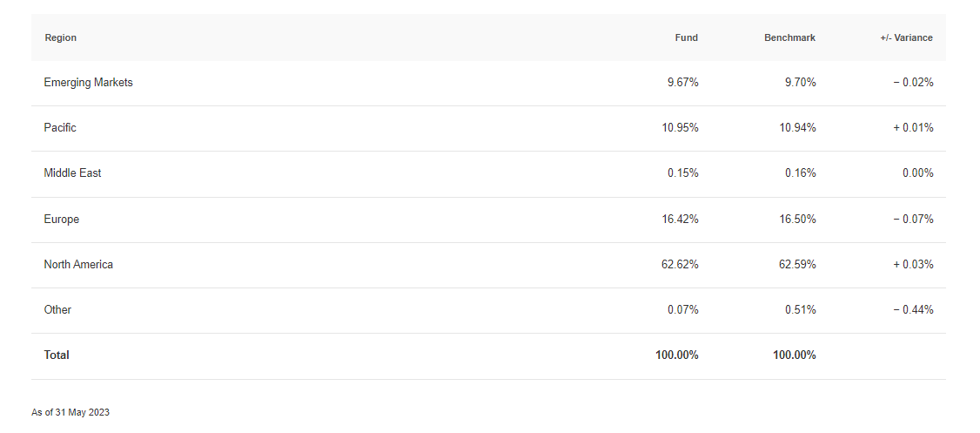
Task: Select the North America region label
Action: point(78,264)
